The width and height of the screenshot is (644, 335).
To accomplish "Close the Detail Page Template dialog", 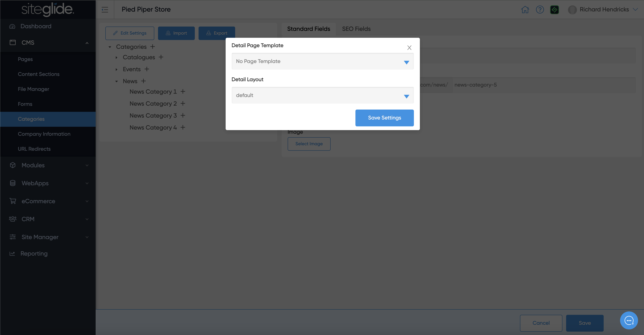I will [409, 47].
